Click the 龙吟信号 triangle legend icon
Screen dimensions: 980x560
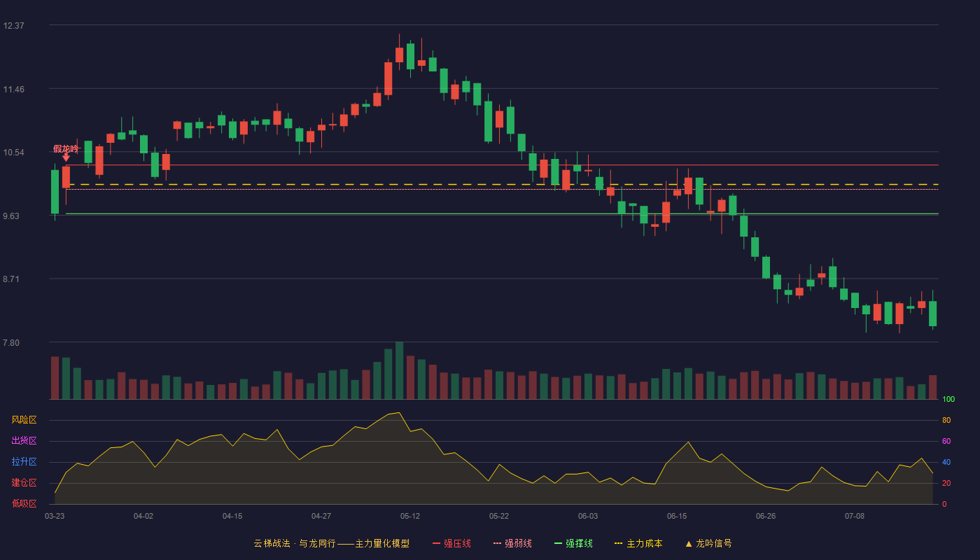[x=688, y=544]
